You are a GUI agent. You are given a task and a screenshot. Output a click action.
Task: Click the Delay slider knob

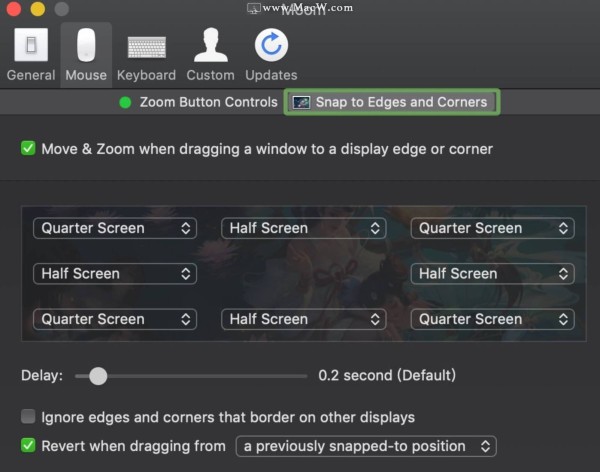coord(98,376)
